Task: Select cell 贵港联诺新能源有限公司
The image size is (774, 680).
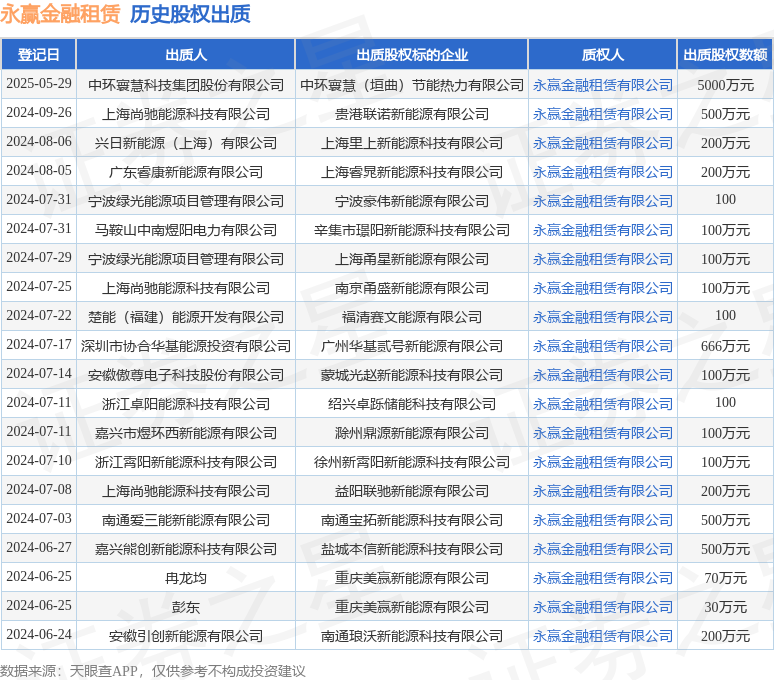Action: tap(412, 114)
